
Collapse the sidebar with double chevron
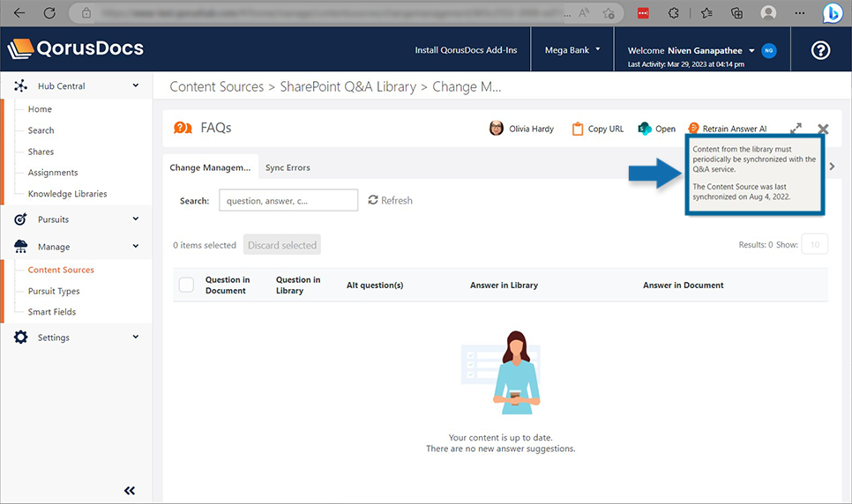[x=130, y=491]
